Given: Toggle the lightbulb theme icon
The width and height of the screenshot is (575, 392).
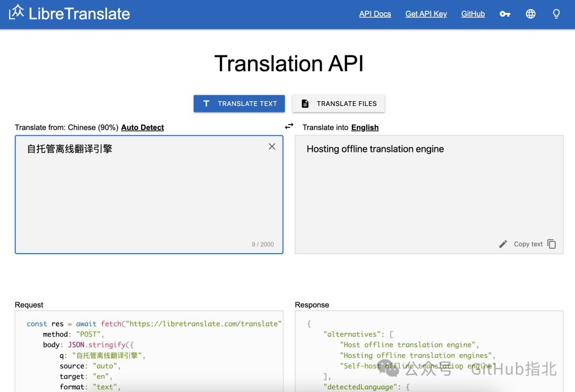Looking at the screenshot, I should (x=556, y=14).
